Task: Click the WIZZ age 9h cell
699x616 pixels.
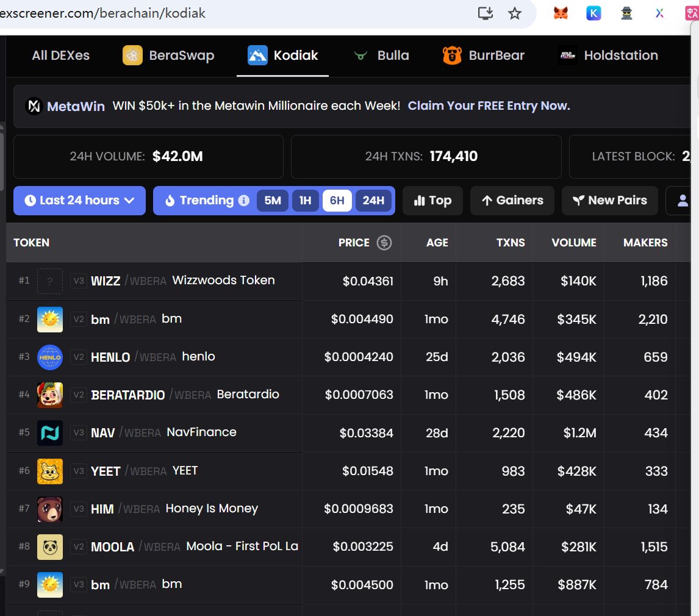Action: pos(440,281)
